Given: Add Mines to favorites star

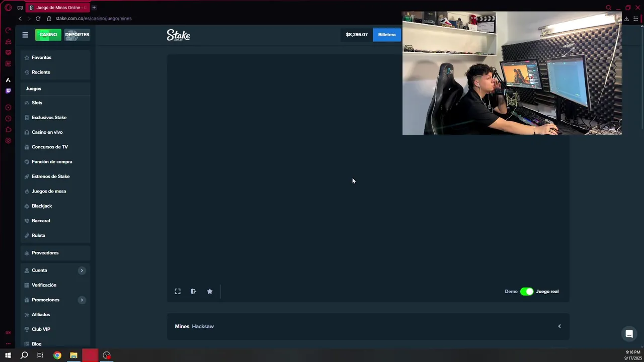Looking at the screenshot, I should coord(210,292).
